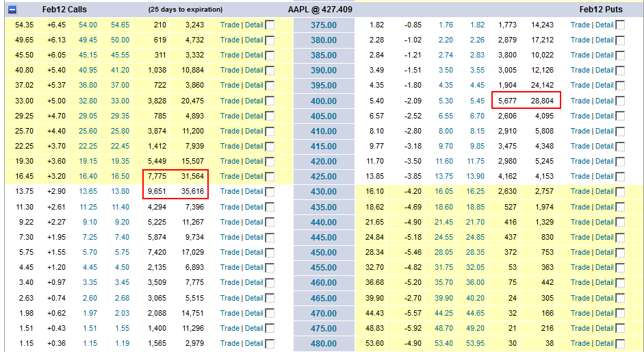
Task: Tick the 375.00 put row checkbox
Action: click(x=620, y=25)
